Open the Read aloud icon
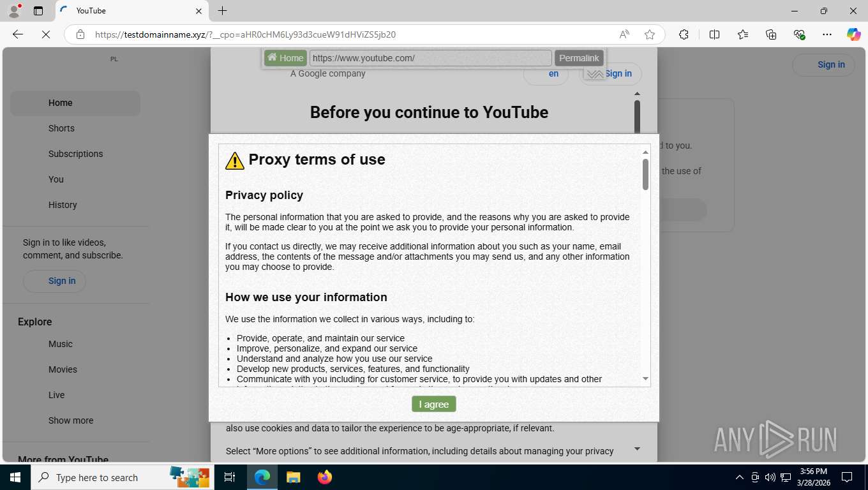 (624, 34)
